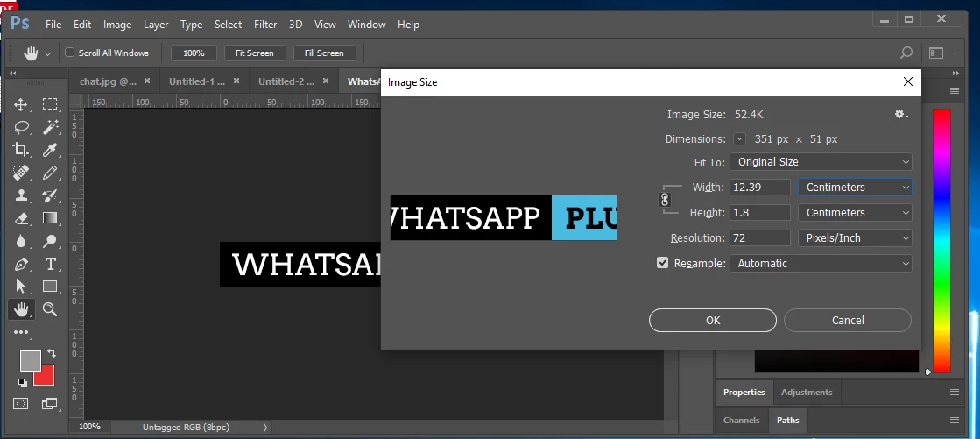Select the Blur tool
This screenshot has height=439, width=980.
(x=21, y=241)
